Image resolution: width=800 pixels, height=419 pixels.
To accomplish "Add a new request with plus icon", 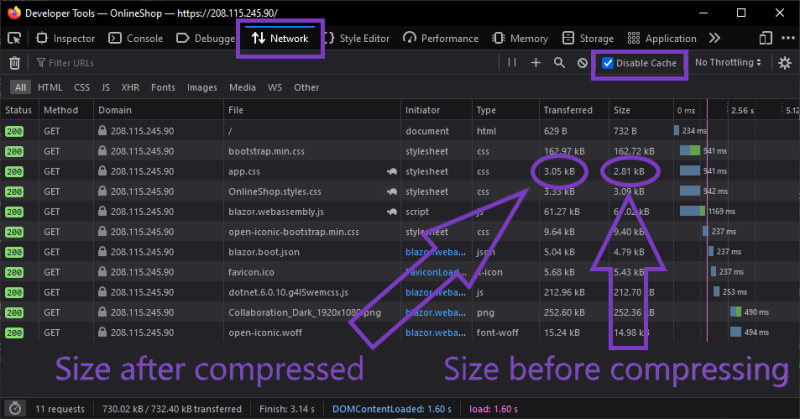I will click(536, 63).
